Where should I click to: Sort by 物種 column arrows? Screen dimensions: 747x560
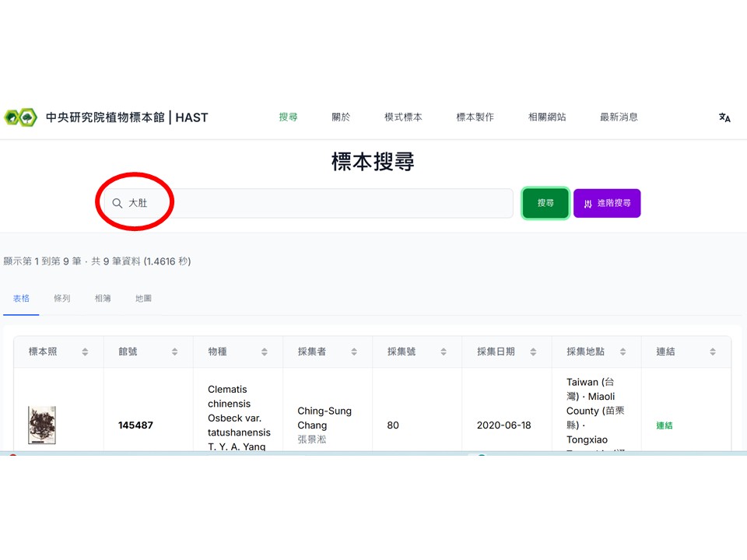coord(264,352)
